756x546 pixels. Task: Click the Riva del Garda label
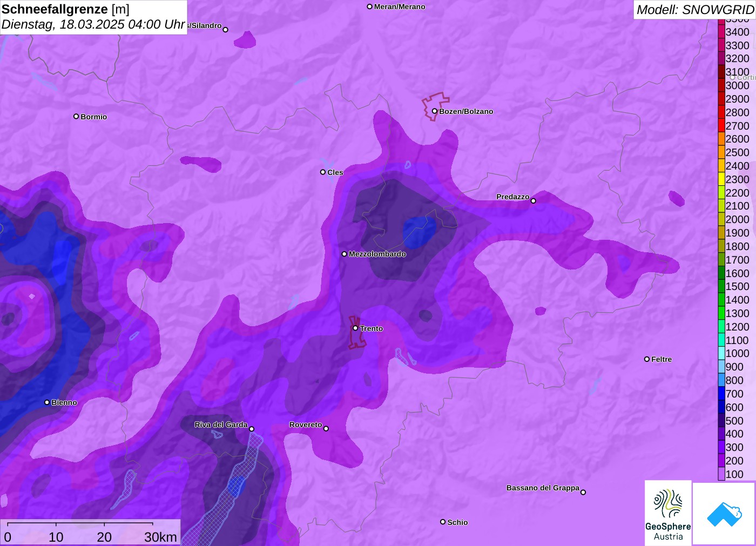221,424
